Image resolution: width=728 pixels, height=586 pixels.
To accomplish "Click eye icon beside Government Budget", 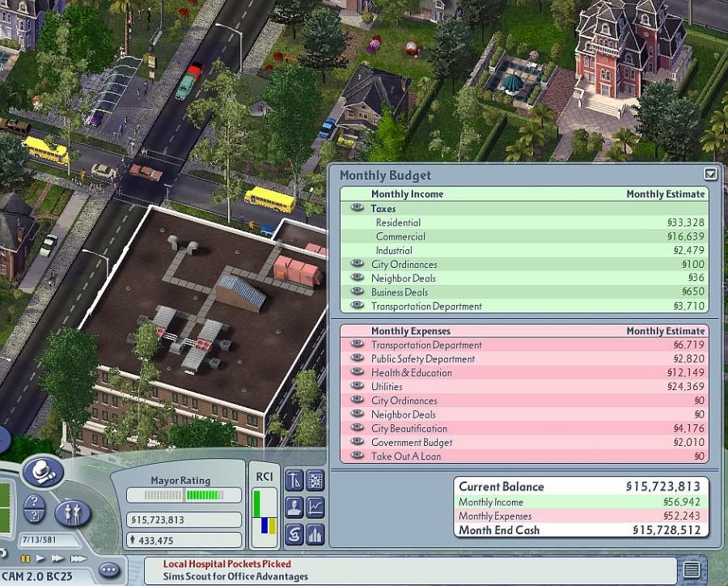I will [x=357, y=441].
